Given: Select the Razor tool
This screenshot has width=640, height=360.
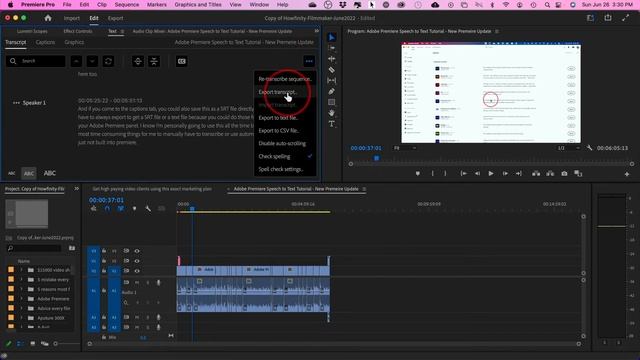Looking at the screenshot, I should [332, 70].
